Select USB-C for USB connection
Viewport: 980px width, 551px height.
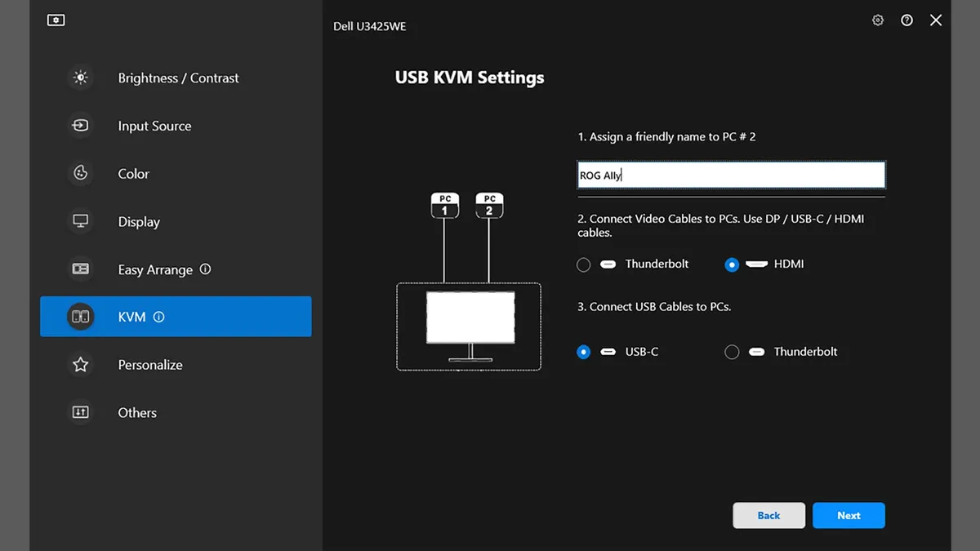click(x=584, y=351)
